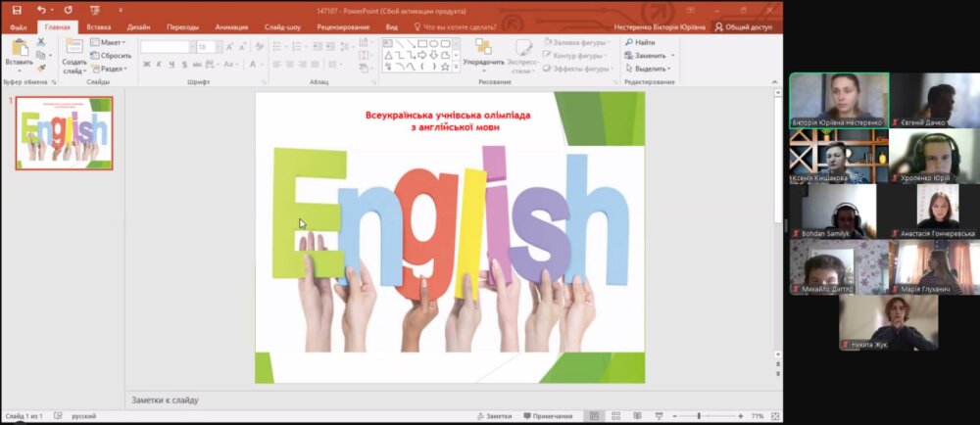
Task: Toggle underline (Ч) formatting
Action: pos(171,65)
